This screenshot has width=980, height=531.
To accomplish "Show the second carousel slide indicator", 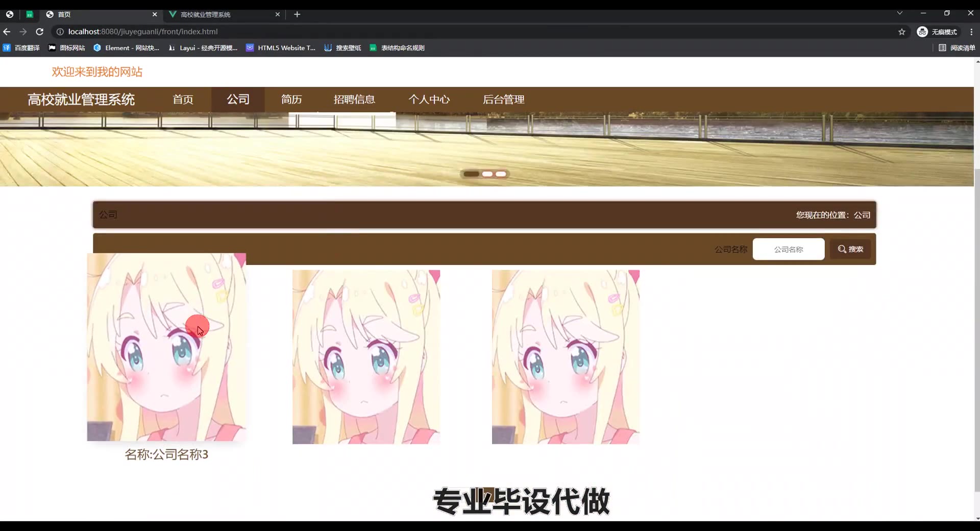I will click(487, 174).
